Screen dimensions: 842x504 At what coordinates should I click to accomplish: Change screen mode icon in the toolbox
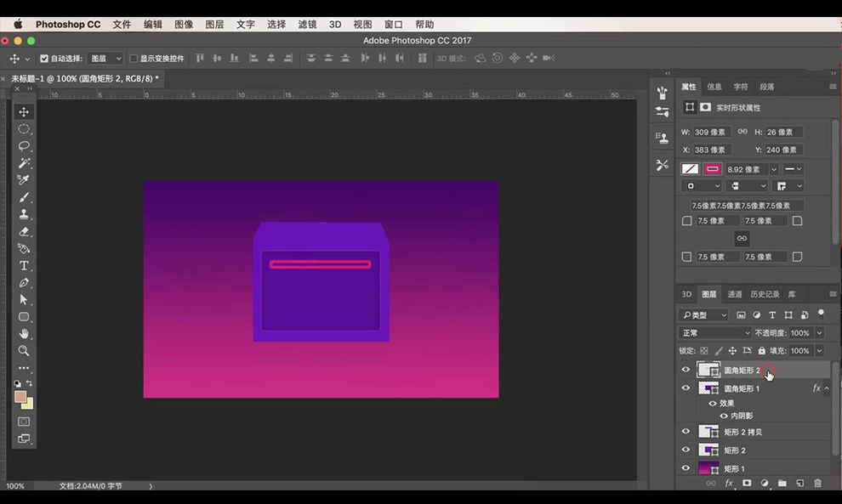24,439
